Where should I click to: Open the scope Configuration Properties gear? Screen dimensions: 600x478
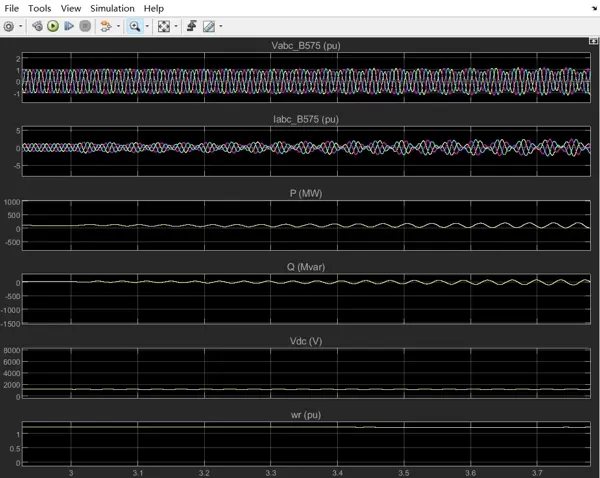pos(9,26)
